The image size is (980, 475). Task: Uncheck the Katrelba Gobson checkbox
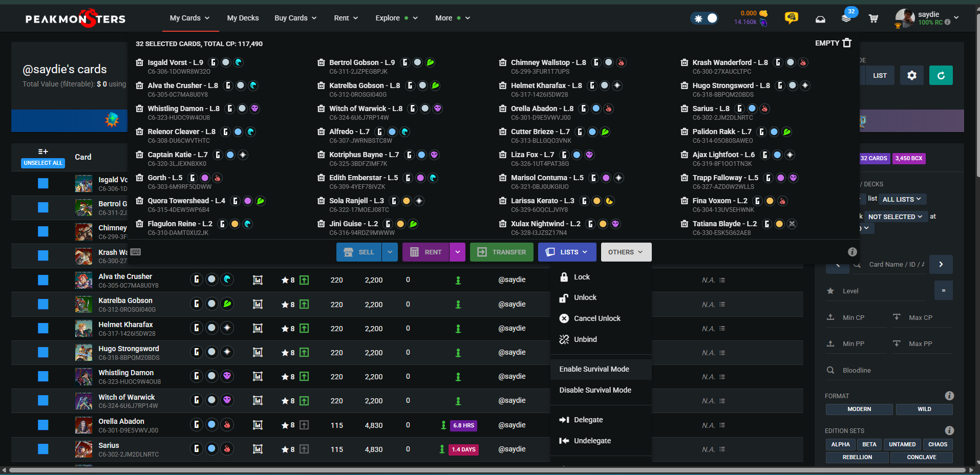43,304
